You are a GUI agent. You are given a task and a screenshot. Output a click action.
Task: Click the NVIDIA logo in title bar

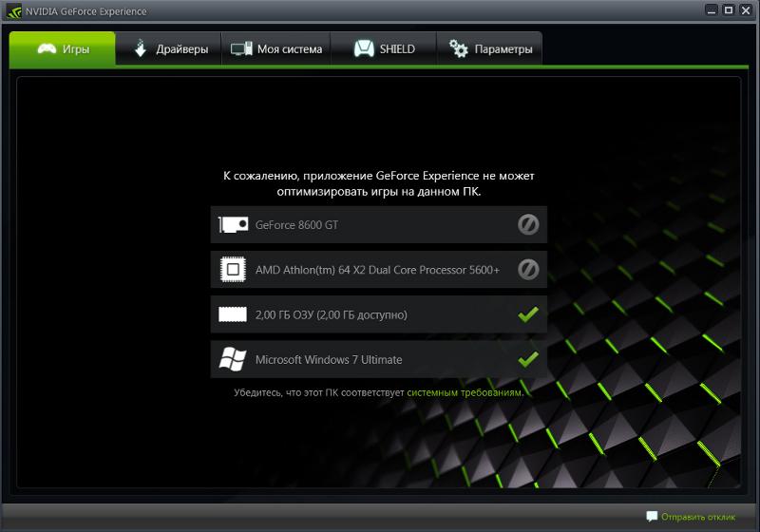point(14,11)
